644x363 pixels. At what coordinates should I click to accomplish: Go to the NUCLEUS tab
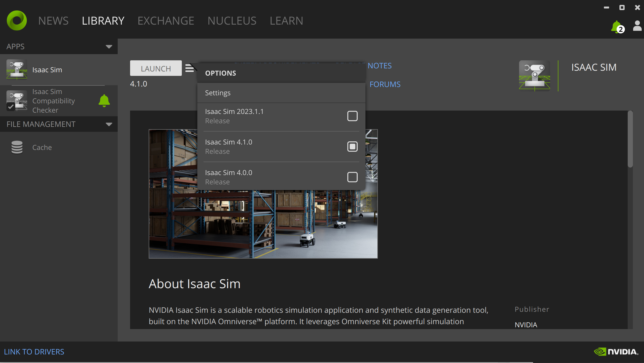232,21
